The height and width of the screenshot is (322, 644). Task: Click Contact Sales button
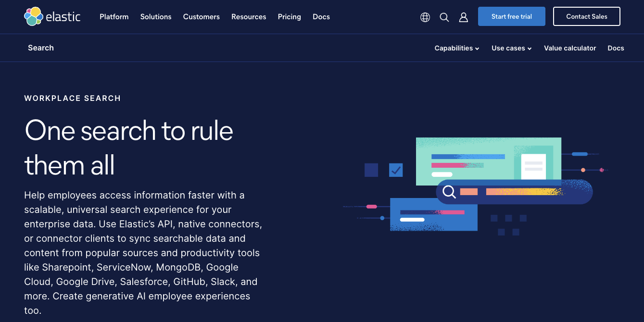point(587,16)
